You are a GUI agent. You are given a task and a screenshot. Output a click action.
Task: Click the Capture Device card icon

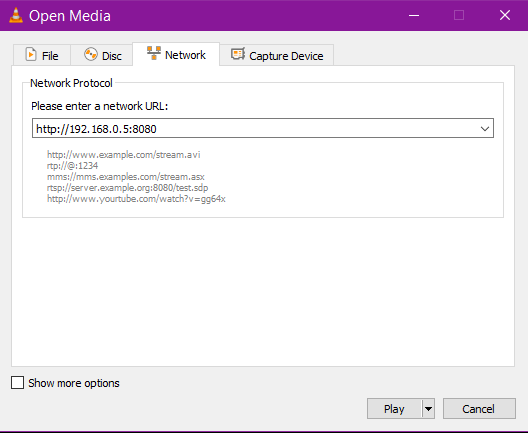pos(238,54)
